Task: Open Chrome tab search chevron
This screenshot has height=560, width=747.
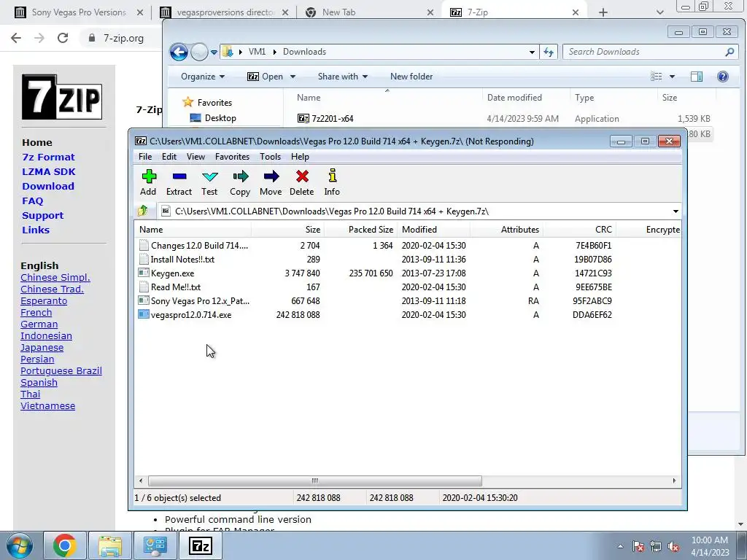Action: (x=659, y=12)
